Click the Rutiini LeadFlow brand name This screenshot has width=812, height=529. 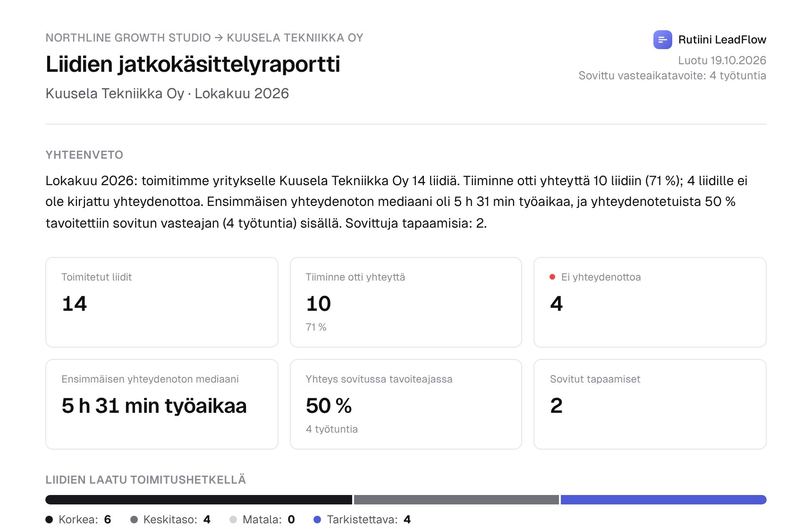[722, 40]
